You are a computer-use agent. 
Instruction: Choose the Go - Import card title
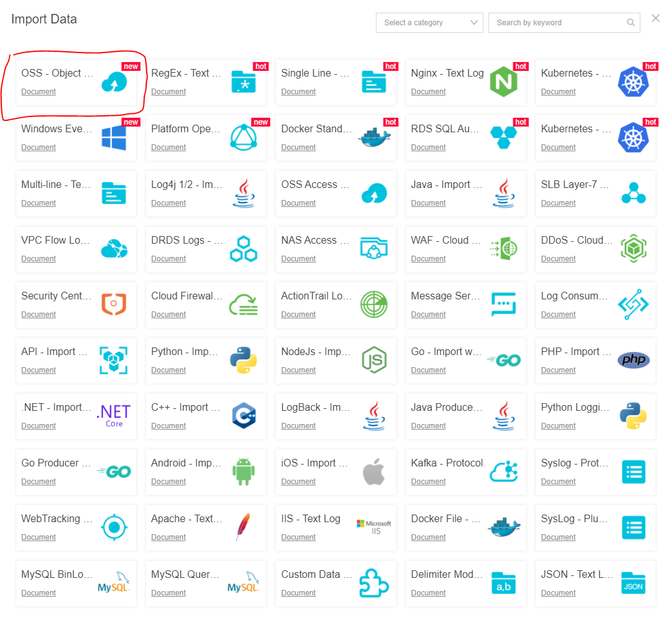coord(445,352)
